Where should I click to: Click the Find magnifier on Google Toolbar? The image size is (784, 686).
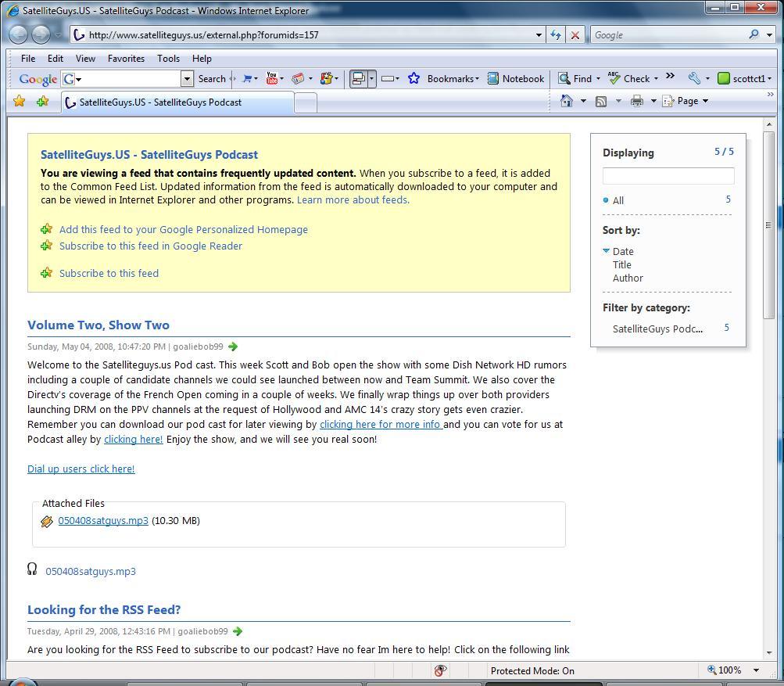click(564, 78)
